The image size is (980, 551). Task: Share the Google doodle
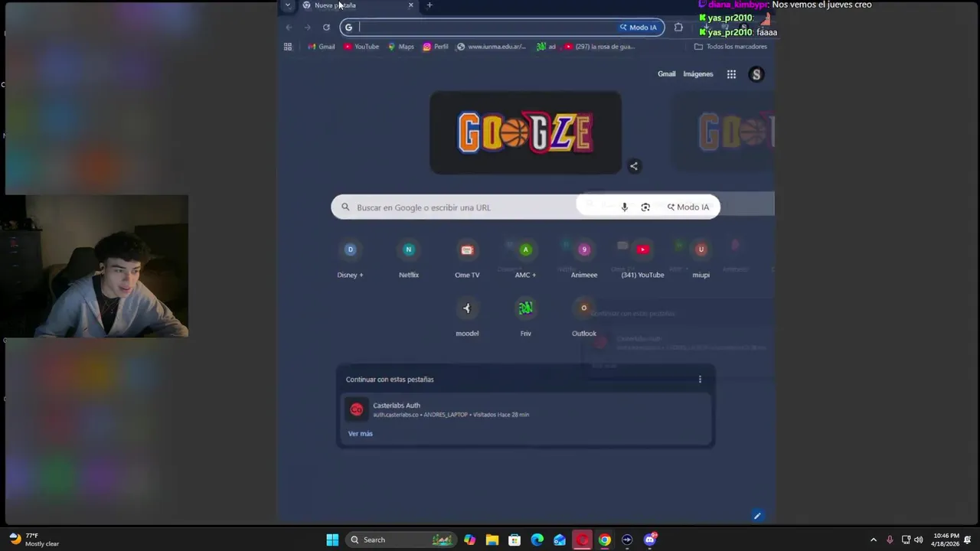coord(634,166)
